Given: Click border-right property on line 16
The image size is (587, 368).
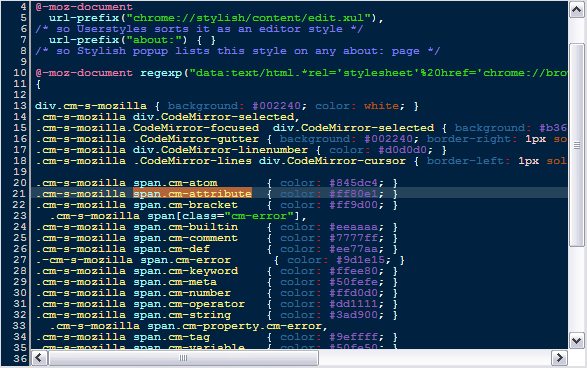Looking at the screenshot, I should [468, 139].
